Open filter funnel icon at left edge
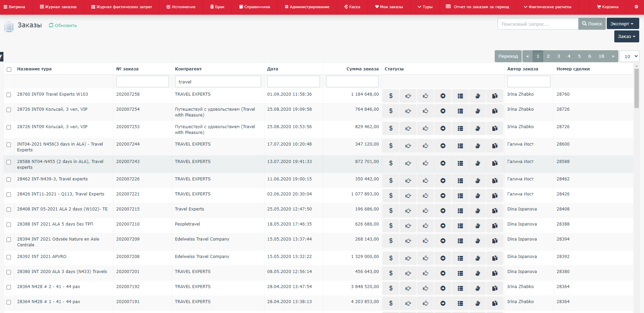The height and width of the screenshot is (313, 644). point(1,57)
